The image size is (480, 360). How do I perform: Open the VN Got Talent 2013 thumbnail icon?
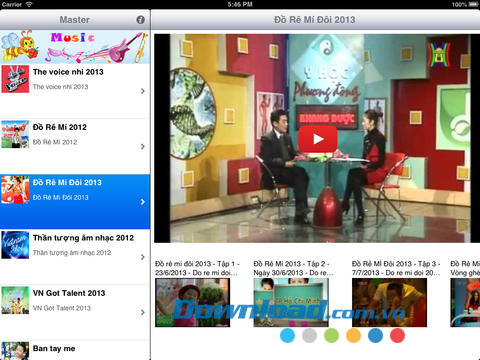coord(15,300)
